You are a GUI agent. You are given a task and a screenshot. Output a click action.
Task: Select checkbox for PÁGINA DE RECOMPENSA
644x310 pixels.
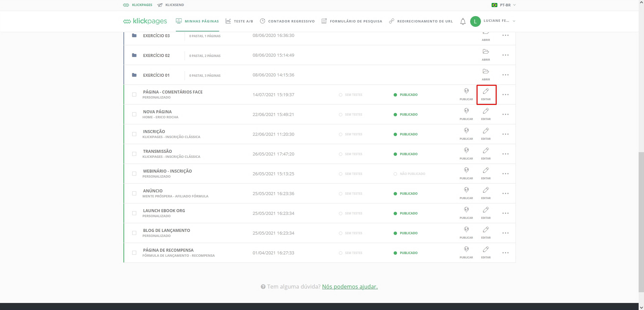click(x=134, y=253)
